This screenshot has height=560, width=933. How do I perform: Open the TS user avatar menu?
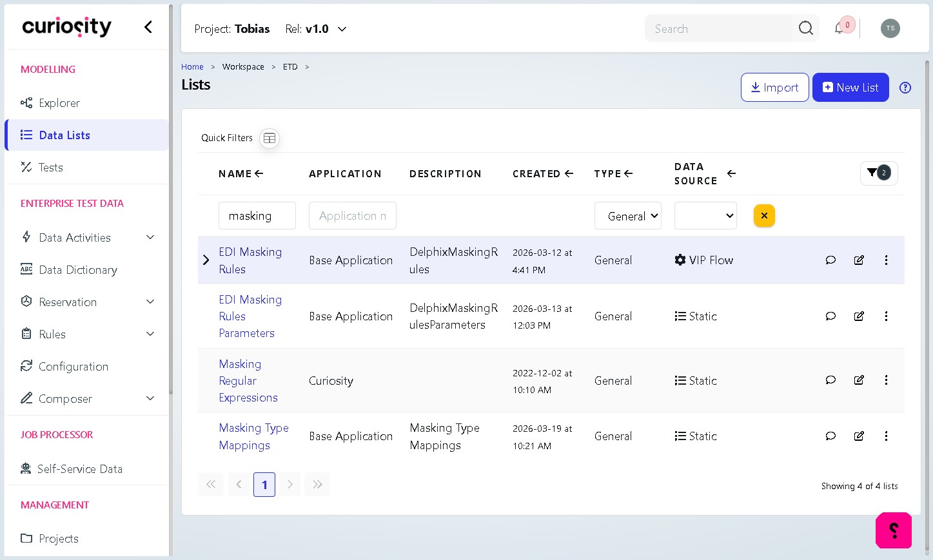tap(890, 28)
